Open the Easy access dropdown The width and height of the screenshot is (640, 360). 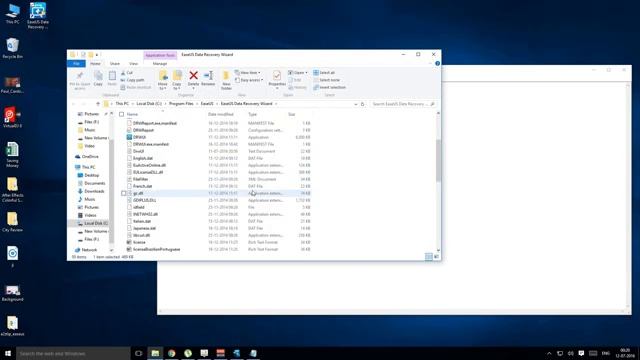pyautogui.click(x=249, y=80)
